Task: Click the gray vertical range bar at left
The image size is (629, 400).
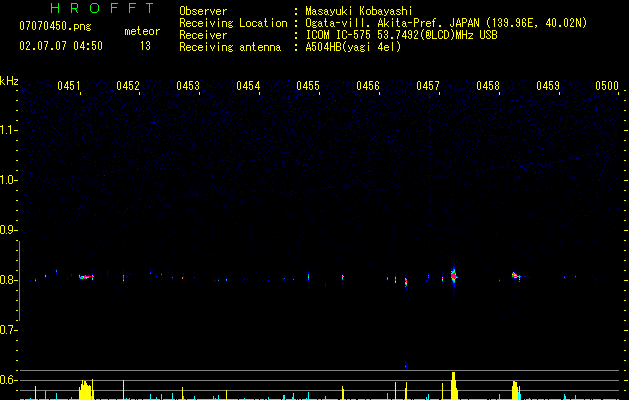Action: click(19, 281)
